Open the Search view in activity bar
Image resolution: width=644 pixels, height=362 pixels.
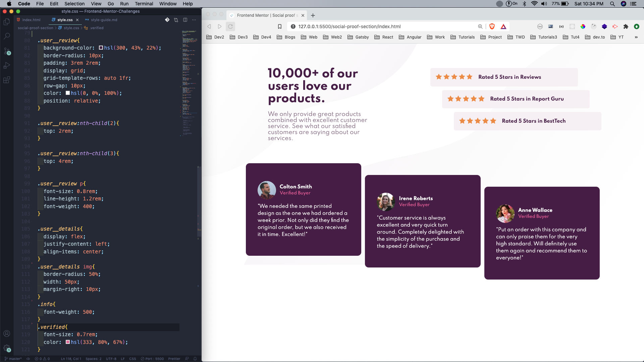[x=6, y=36]
